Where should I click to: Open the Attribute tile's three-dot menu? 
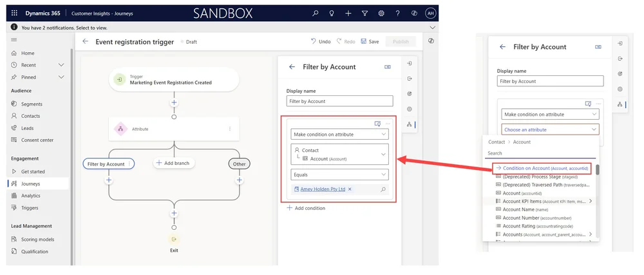[x=230, y=129]
